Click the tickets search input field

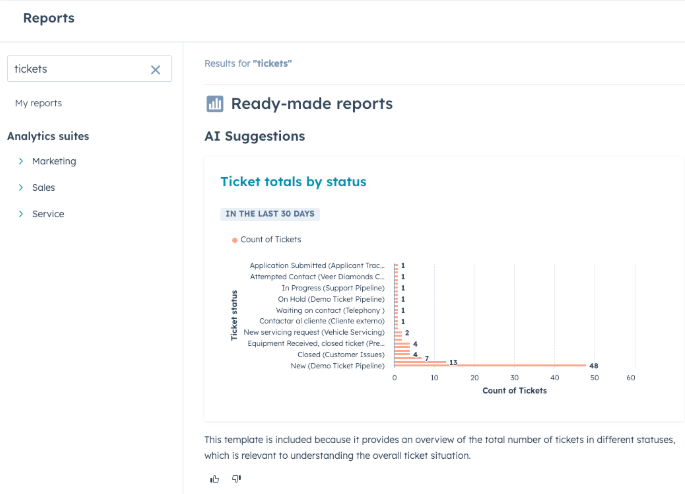pyautogui.click(x=89, y=69)
